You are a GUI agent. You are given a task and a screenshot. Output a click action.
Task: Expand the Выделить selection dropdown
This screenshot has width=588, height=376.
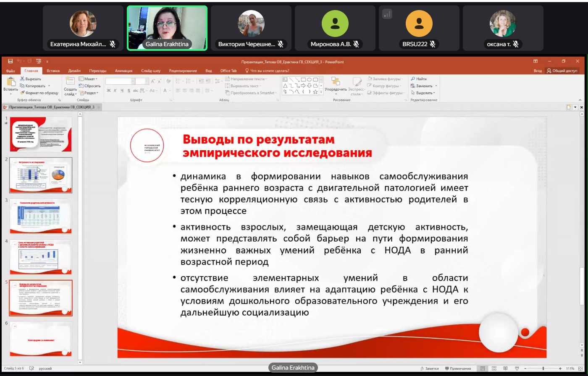tap(423, 93)
